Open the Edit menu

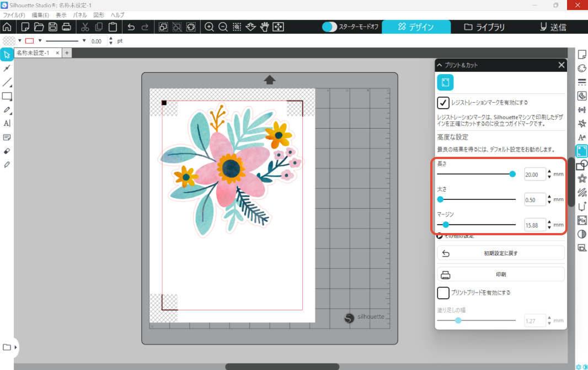40,15
